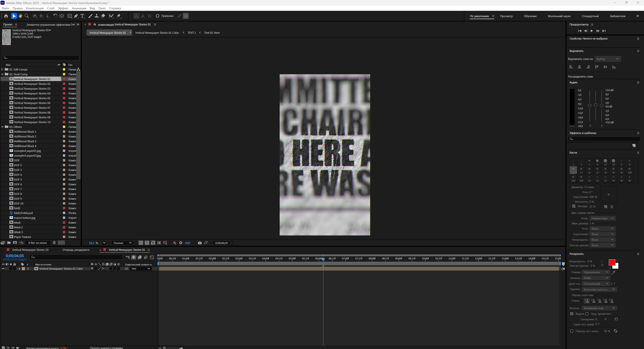The width and height of the screenshot is (644, 349).
Task: Select the Hand tool
Action: [x=20, y=16]
